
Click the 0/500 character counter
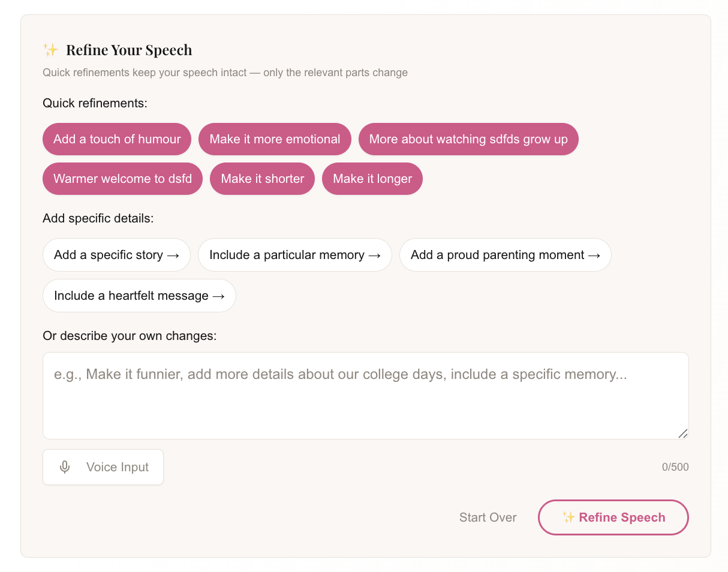click(675, 466)
